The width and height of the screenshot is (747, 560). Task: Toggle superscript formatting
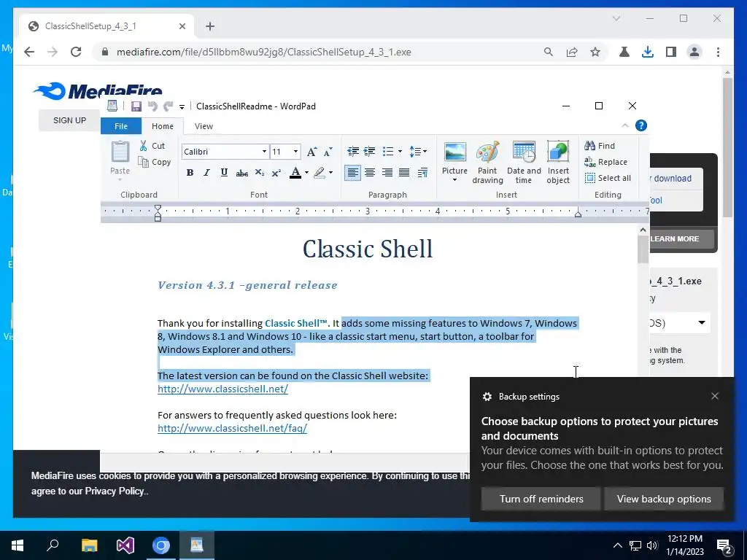(276, 172)
